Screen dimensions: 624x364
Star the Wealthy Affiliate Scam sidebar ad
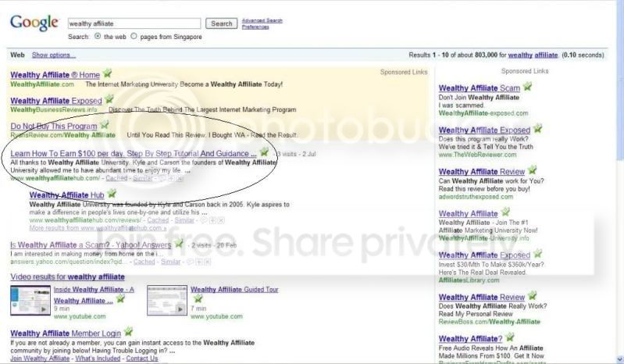(527, 87)
